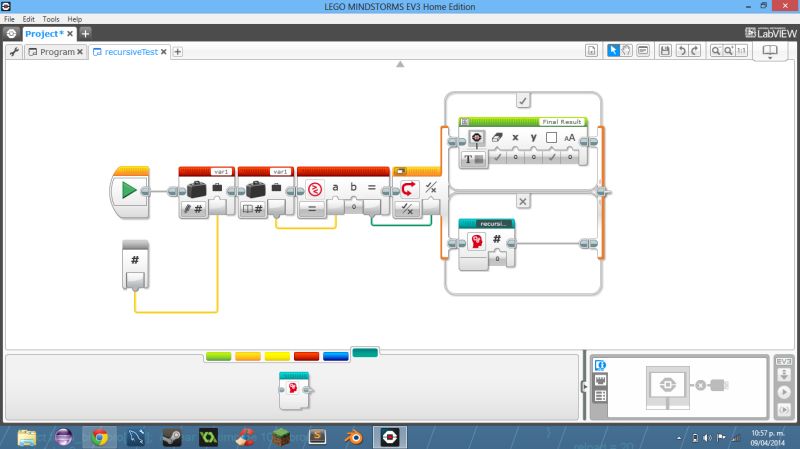Edit the Final Result text field
800x449 pixels.
[x=561, y=121]
